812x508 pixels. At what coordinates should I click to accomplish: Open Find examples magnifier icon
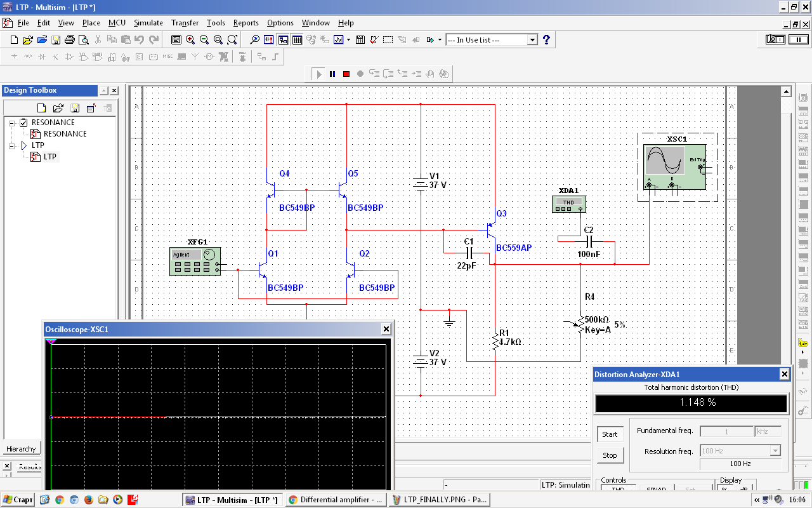click(255, 39)
